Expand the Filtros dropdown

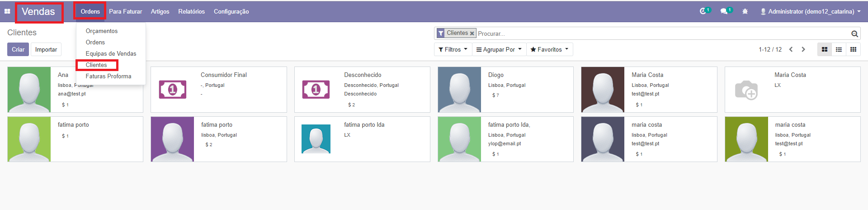pos(453,49)
